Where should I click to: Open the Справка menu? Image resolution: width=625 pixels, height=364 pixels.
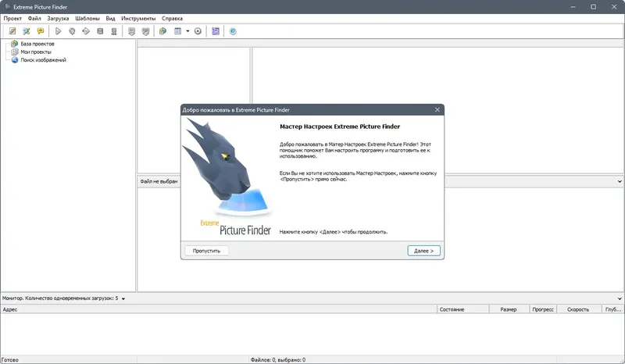click(172, 18)
